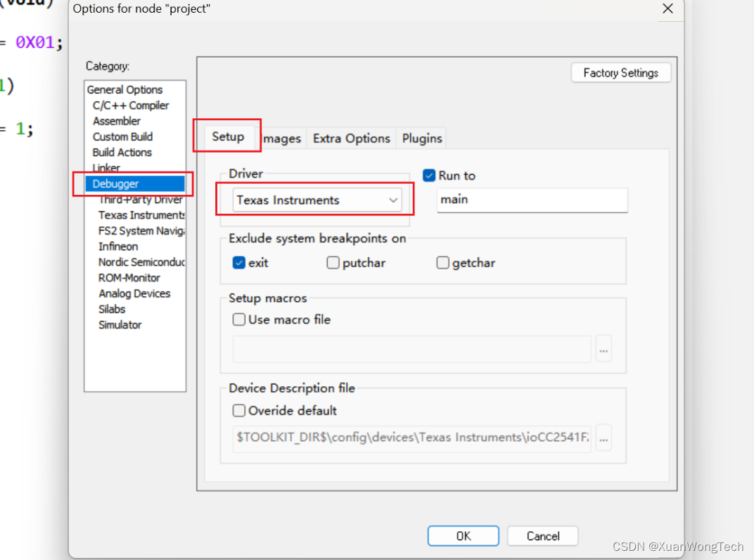Screen dimensions: 754x560
Task: Choose Simulator in the category list
Action: [120, 325]
